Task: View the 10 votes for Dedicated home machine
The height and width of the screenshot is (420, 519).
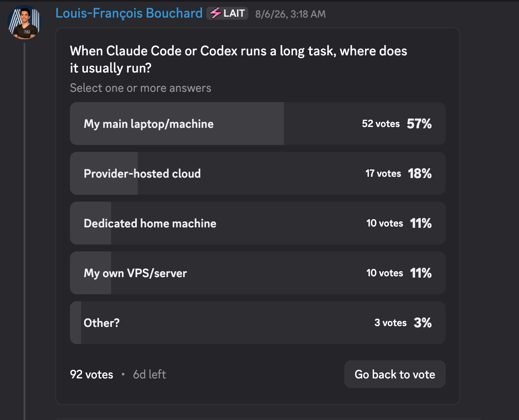Action: [384, 224]
